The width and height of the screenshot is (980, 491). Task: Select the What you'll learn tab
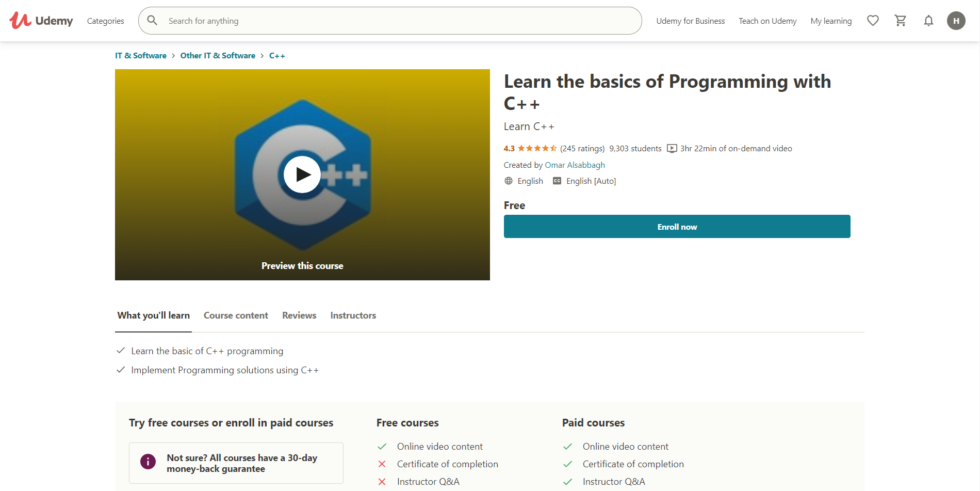pos(154,315)
